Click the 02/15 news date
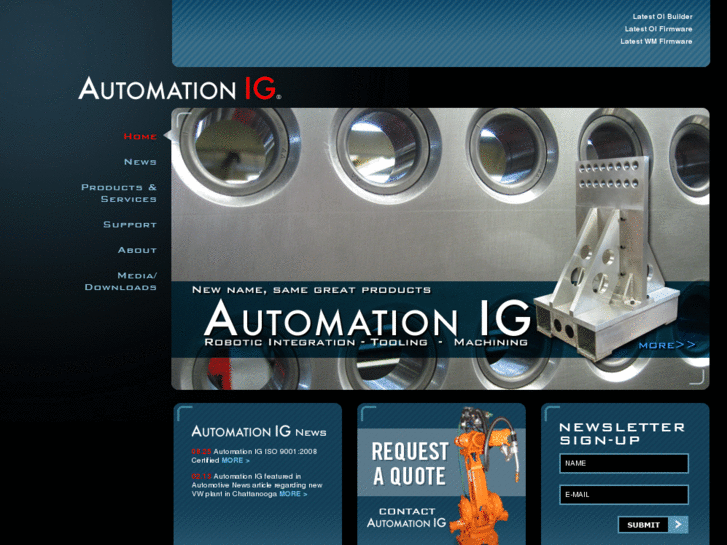This screenshot has width=727, height=545. 201,476
